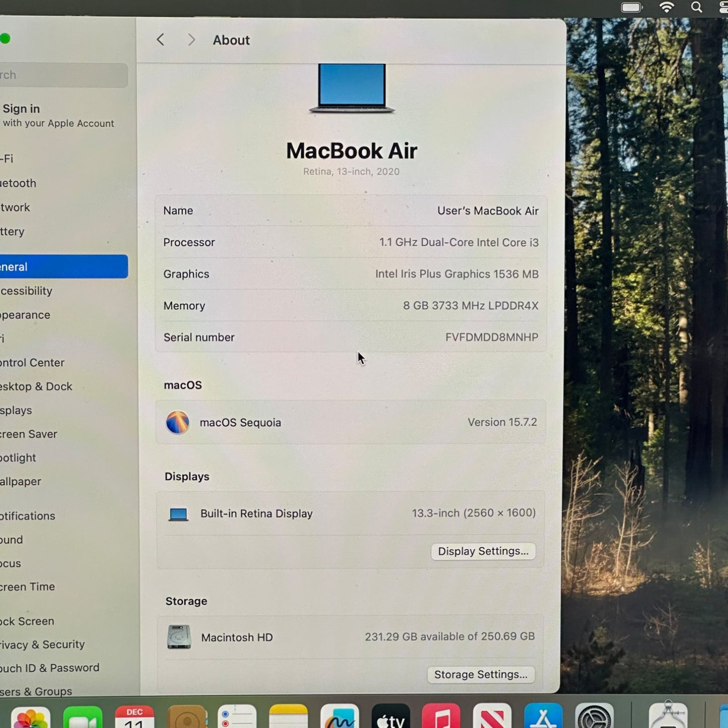Go back using the left chevron arrow
This screenshot has width=728, height=728.
pos(161,40)
